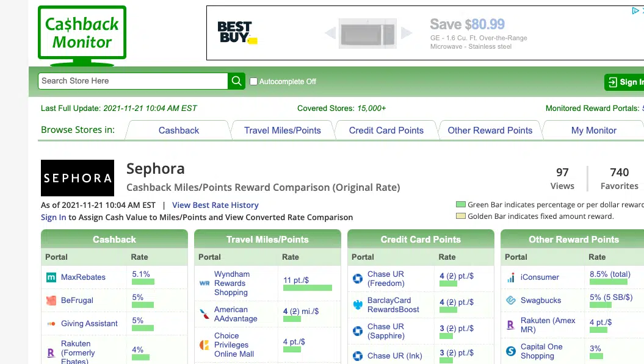The height and width of the screenshot is (364, 644).
Task: Click the iConsumer portal icon
Action: tap(511, 277)
